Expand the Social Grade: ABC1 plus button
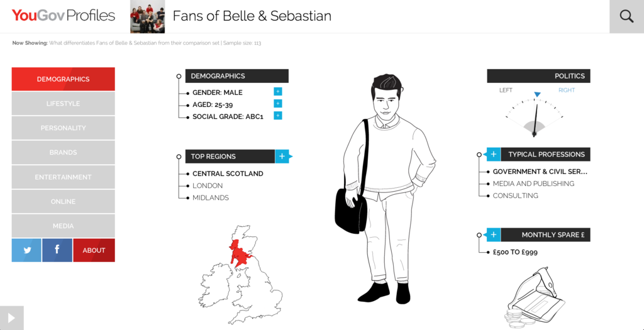644x330 pixels. click(278, 116)
